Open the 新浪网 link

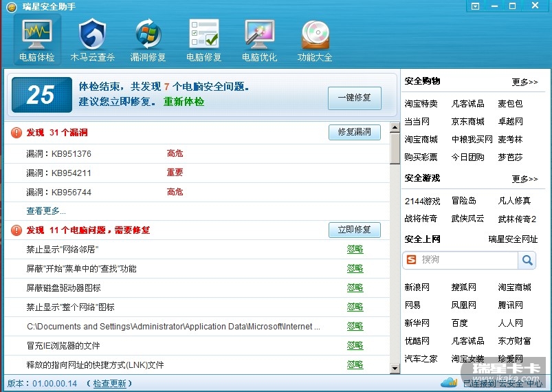click(417, 287)
